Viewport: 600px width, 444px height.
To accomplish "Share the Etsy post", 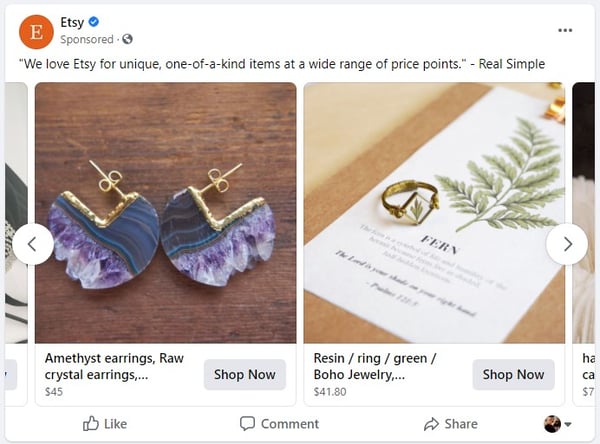I will (x=450, y=423).
